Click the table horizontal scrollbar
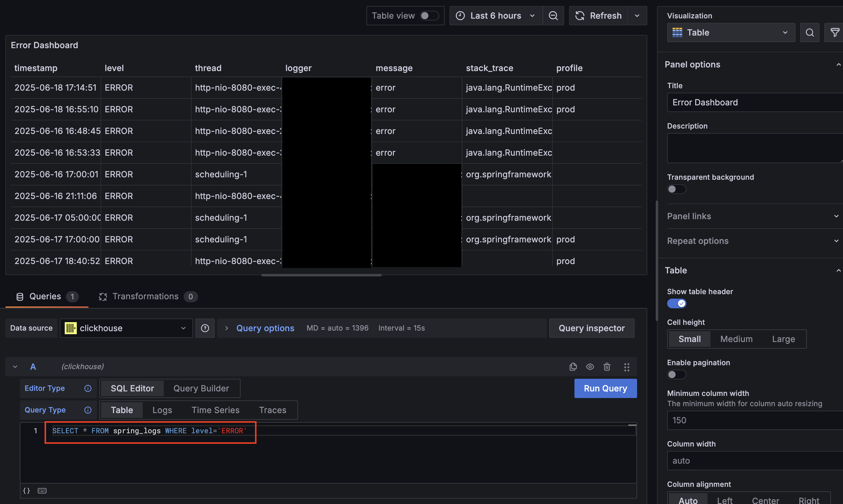 321,275
